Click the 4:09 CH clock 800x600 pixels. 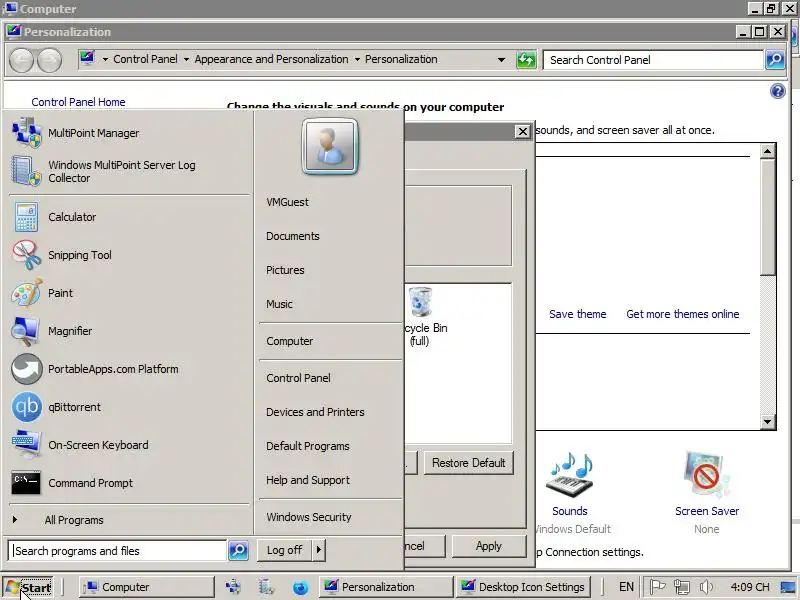pyautogui.click(x=749, y=587)
